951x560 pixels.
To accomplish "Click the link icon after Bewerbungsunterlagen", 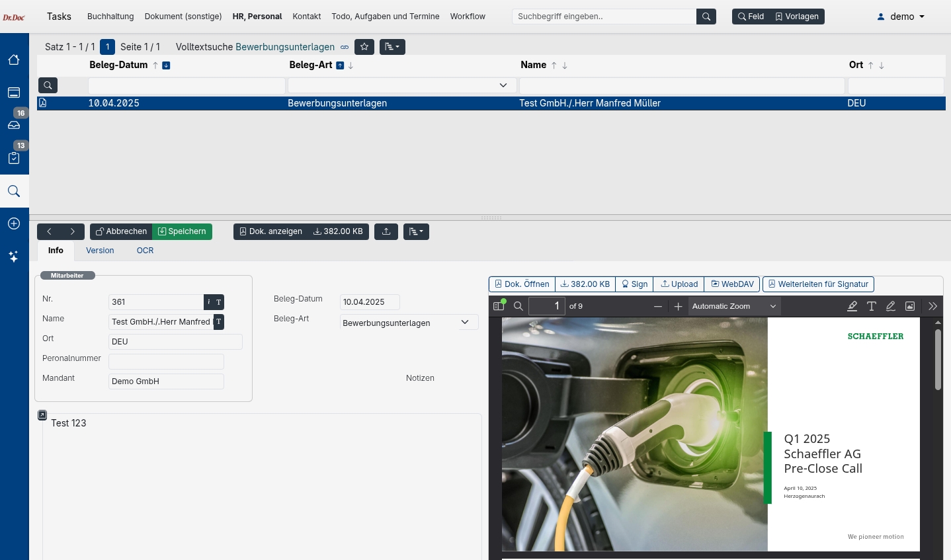I will pyautogui.click(x=345, y=47).
